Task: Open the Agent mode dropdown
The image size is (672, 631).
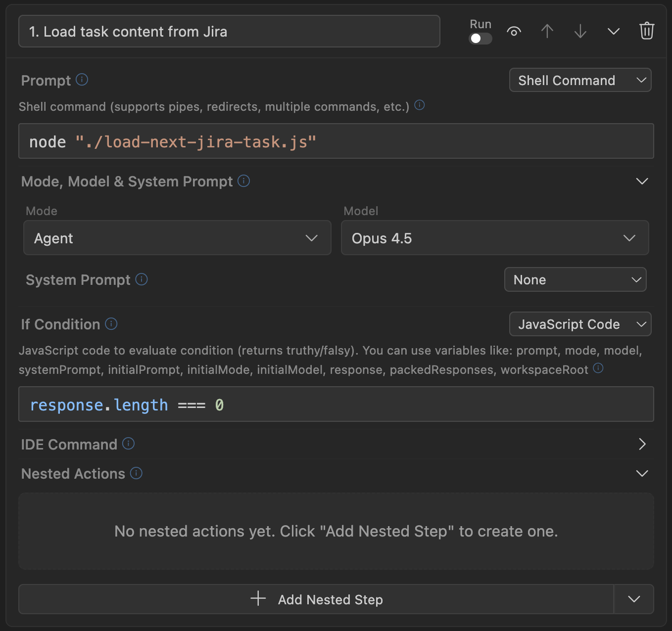Action: pos(177,238)
